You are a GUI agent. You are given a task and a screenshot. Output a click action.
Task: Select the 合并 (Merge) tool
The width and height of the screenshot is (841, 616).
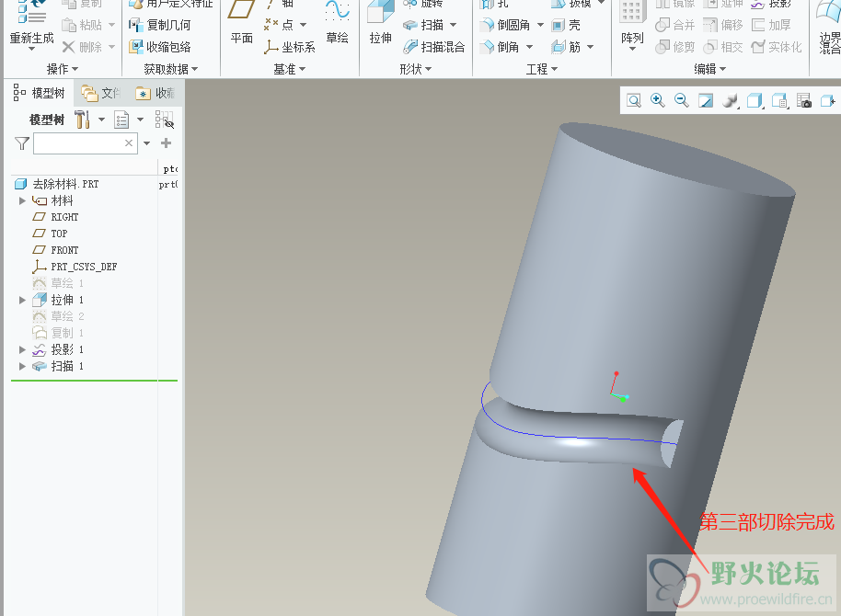[x=674, y=25]
